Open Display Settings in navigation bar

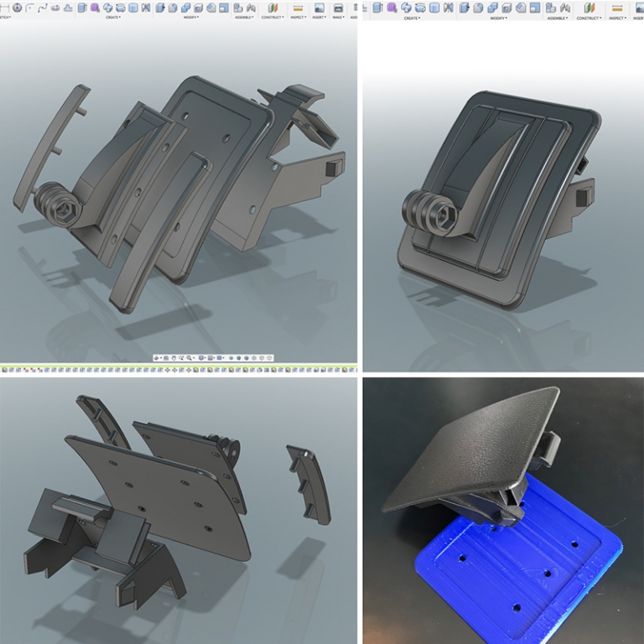coord(201,358)
